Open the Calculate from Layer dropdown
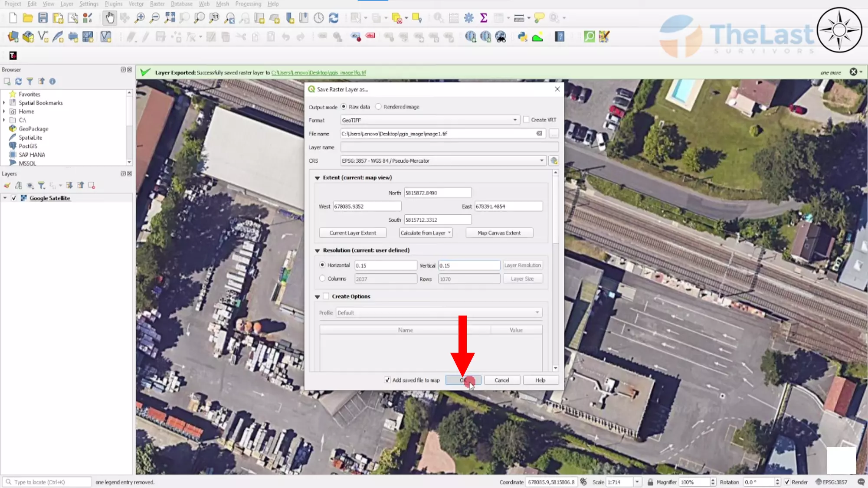Image resolution: width=868 pixels, height=488 pixels. click(426, 233)
